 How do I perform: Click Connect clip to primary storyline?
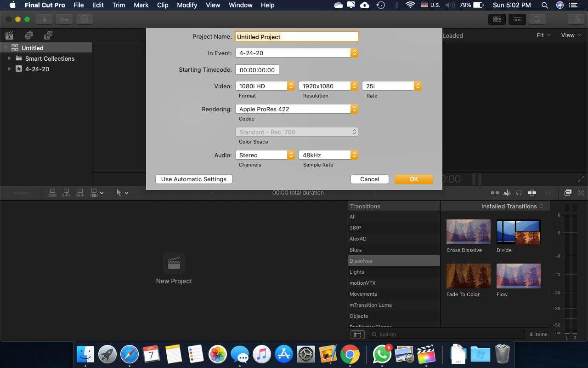point(52,193)
